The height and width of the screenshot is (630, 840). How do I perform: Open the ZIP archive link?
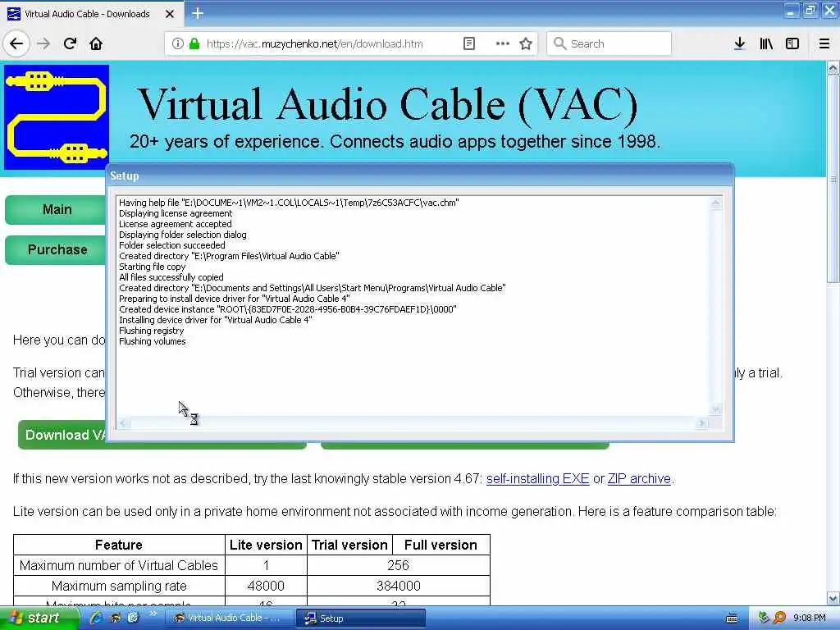639,478
